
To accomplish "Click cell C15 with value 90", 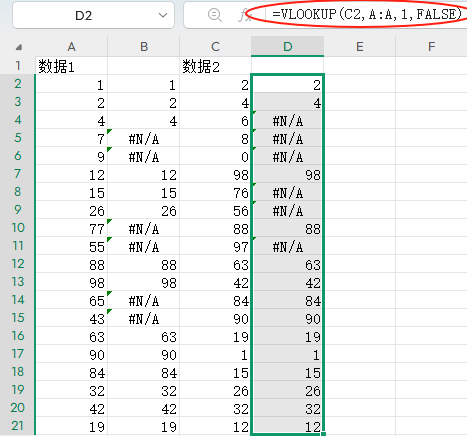I will click(215, 318).
